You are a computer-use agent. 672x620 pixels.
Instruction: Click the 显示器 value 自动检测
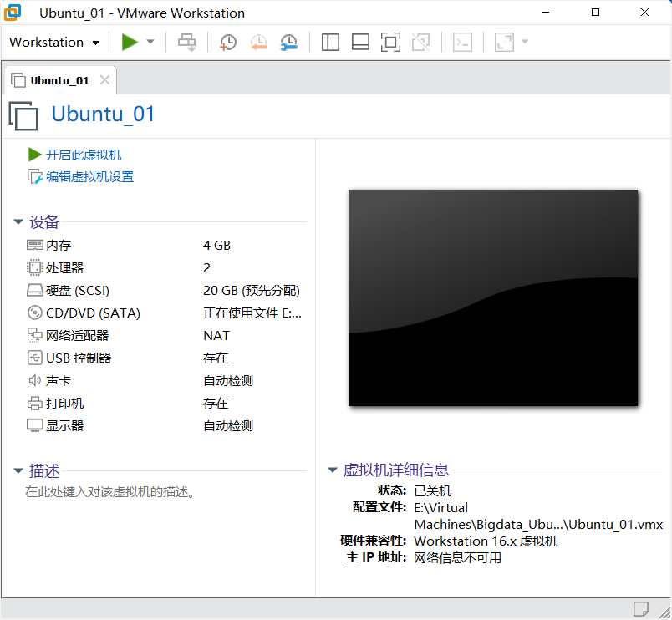[228, 426]
